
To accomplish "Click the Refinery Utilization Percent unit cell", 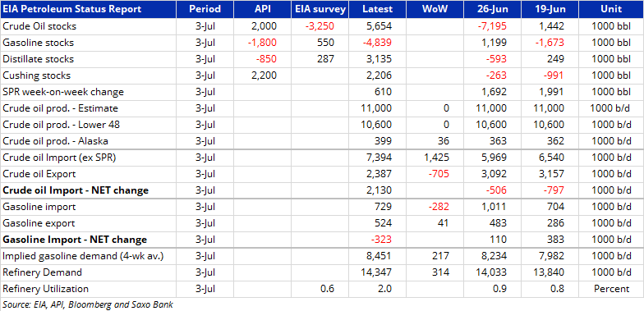I will 611,289.
